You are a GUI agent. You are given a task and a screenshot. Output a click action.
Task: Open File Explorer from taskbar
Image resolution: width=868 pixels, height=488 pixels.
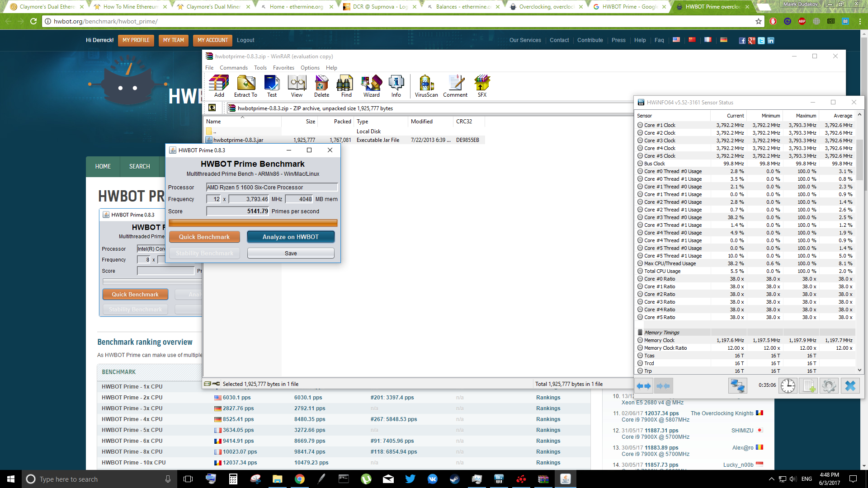click(277, 479)
